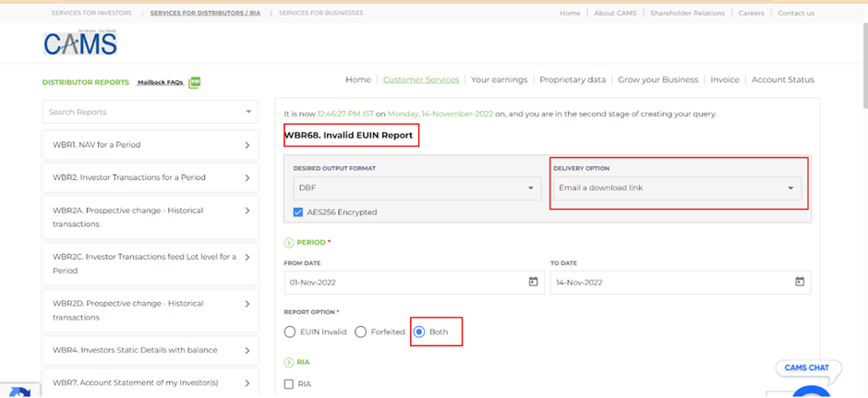868x398 pixels.
Task: Open the Your earnings menu
Action: [x=500, y=79]
